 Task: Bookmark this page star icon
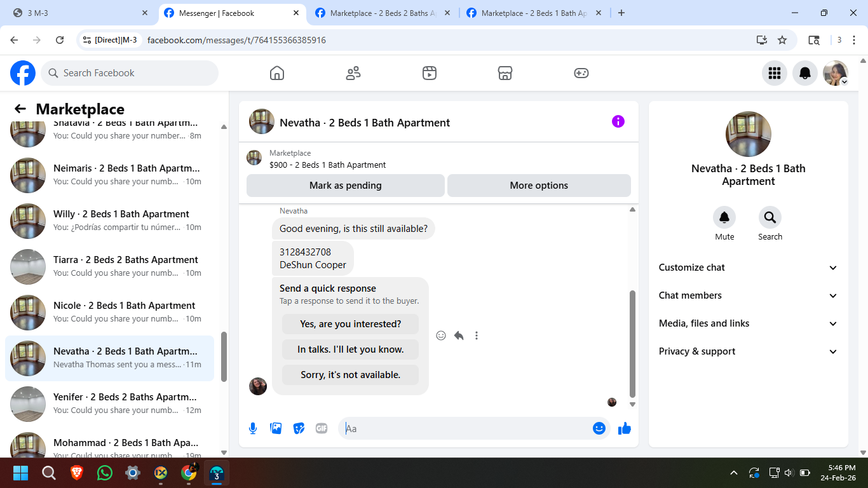click(x=782, y=40)
